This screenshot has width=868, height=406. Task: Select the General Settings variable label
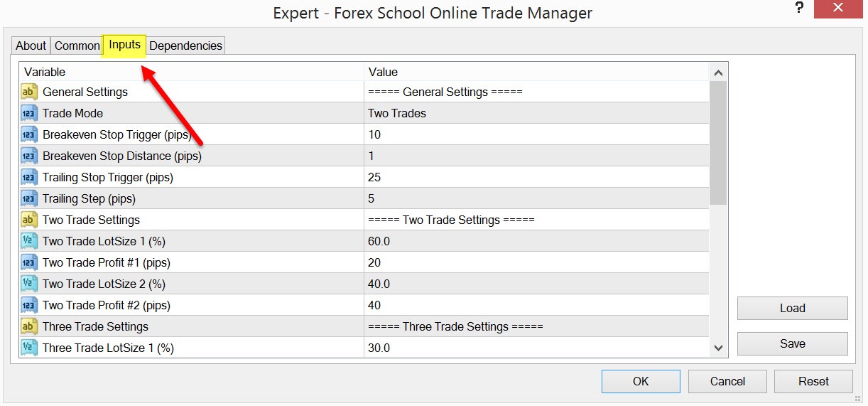coord(85,92)
